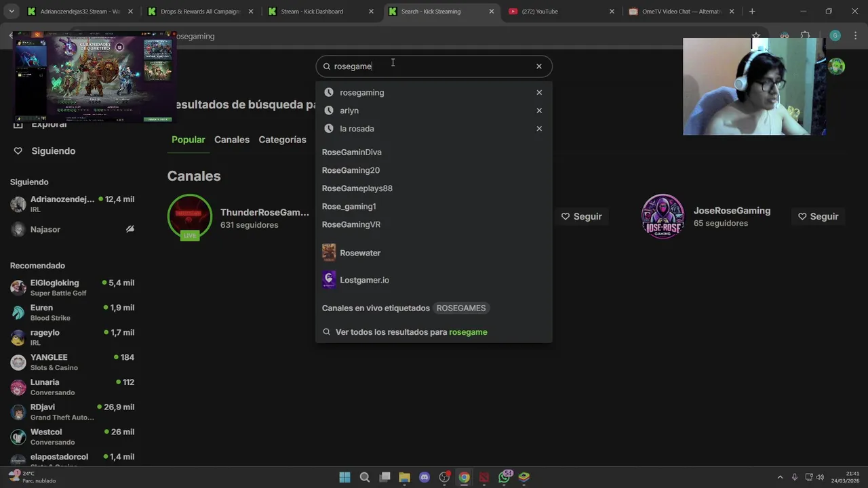The height and width of the screenshot is (488, 868).
Task: Click the clock icon beside rosegaming
Action: (329, 92)
